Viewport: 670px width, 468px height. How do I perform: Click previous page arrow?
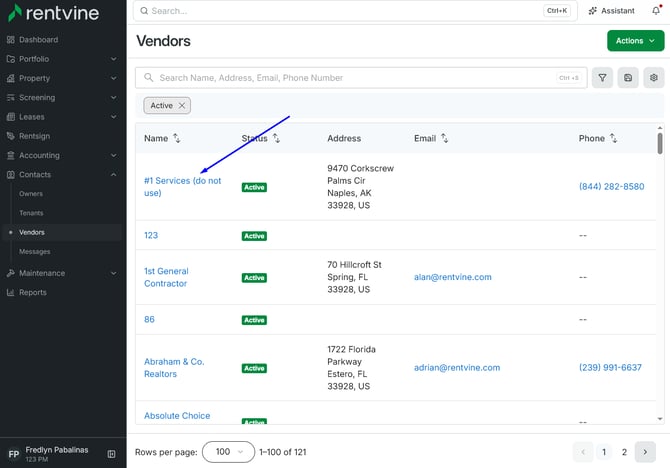pyautogui.click(x=583, y=452)
